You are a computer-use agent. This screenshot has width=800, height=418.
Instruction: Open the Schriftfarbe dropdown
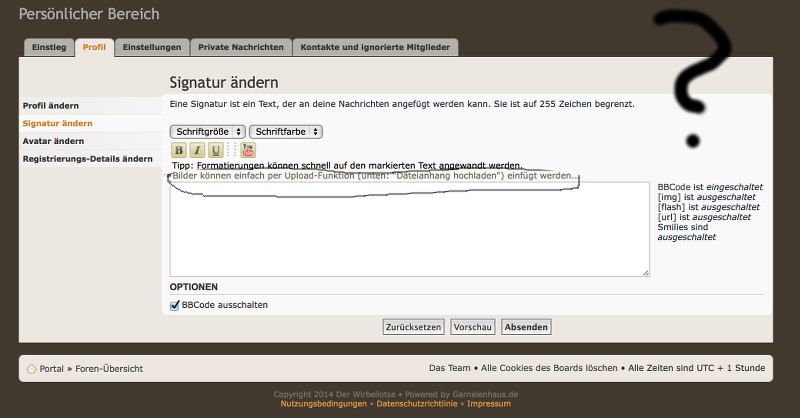pyautogui.click(x=285, y=131)
